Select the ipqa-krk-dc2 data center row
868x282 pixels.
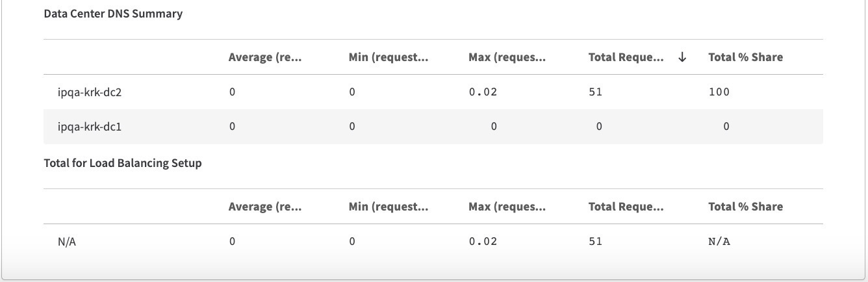90,92
